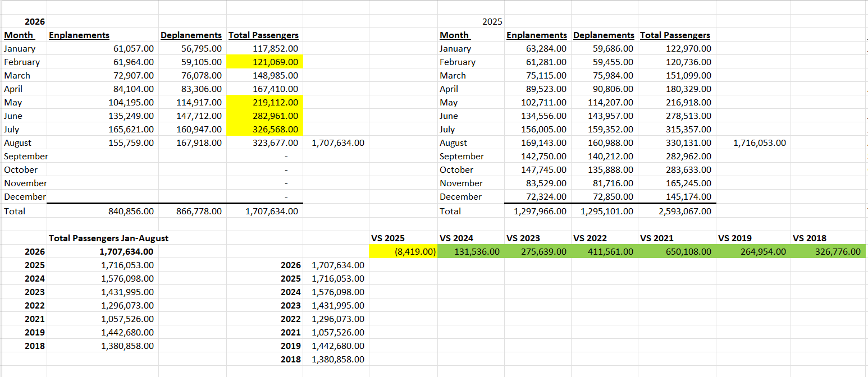Click the May 2026 enplanements 104,195.00
868x377 pixels.
tap(103, 103)
